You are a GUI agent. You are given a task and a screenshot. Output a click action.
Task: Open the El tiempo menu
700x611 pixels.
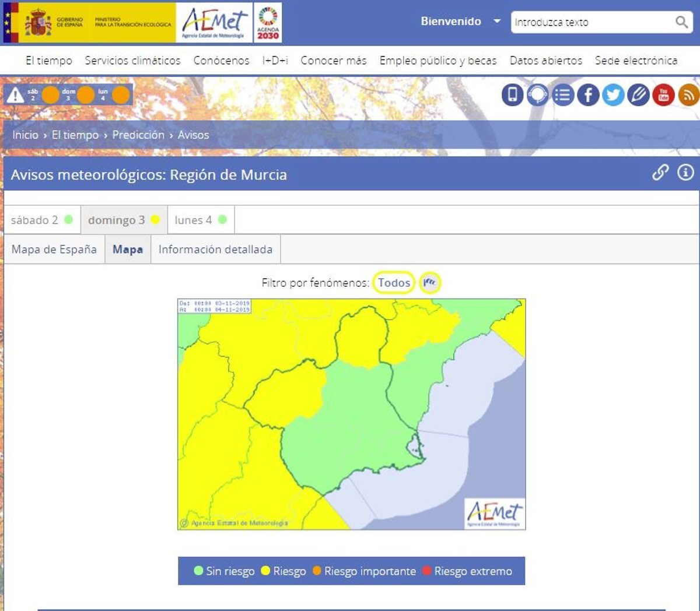point(49,61)
